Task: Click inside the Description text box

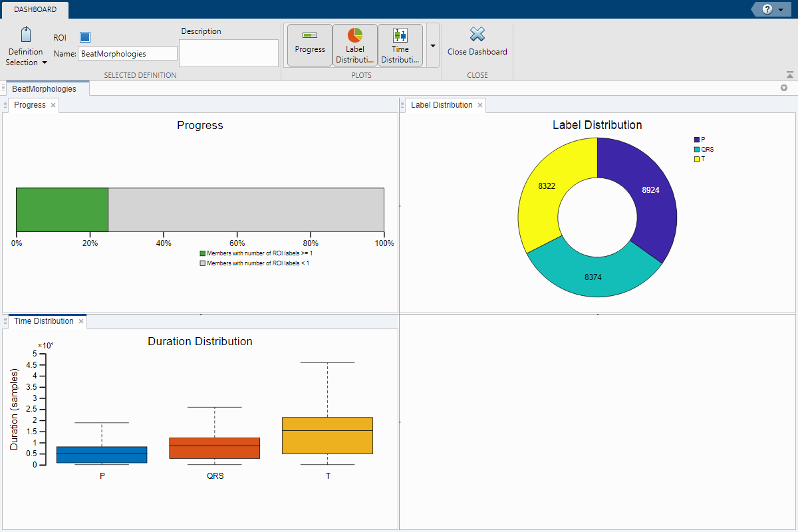Action: (229, 53)
